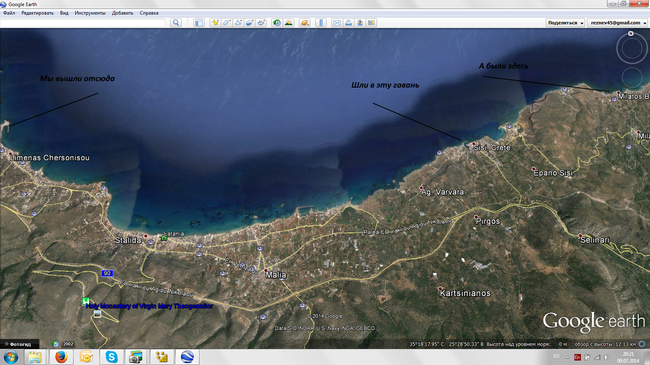This screenshot has width=650, height=365.
Task: Click the Add Image Overlay icon
Action: 250,23
